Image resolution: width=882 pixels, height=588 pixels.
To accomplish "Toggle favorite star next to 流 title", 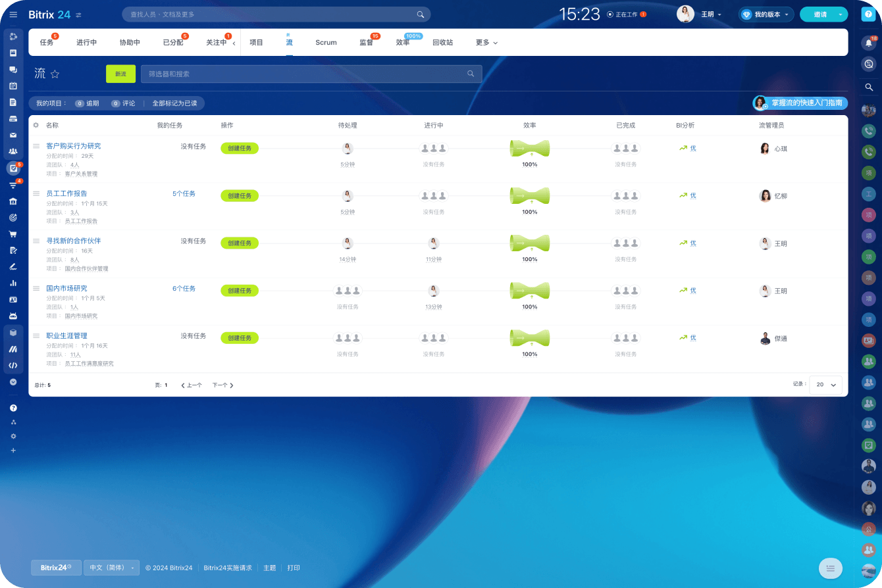I will point(55,74).
